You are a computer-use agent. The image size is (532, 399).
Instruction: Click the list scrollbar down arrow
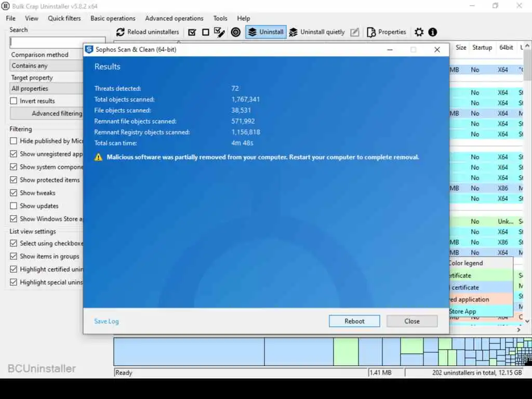coord(527,321)
